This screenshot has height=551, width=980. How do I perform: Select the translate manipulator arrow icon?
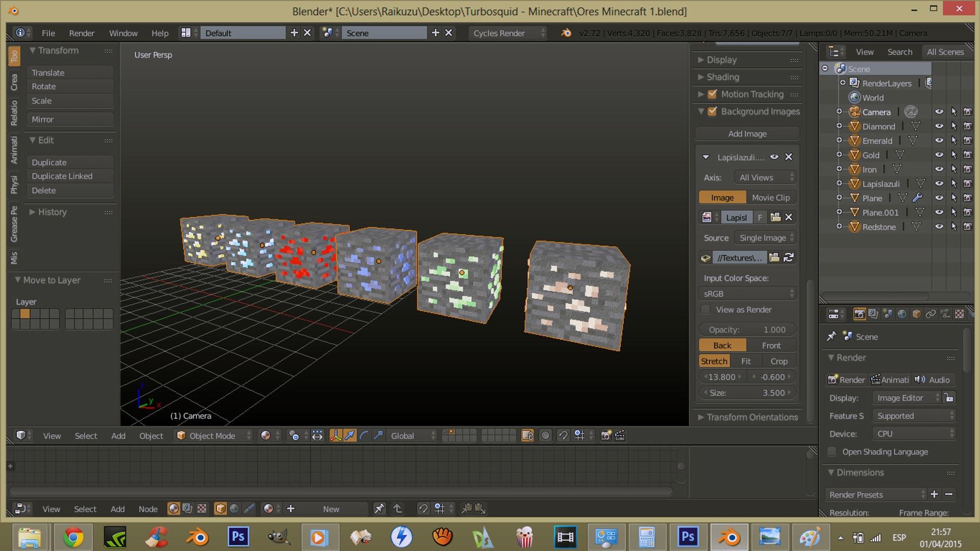350,436
